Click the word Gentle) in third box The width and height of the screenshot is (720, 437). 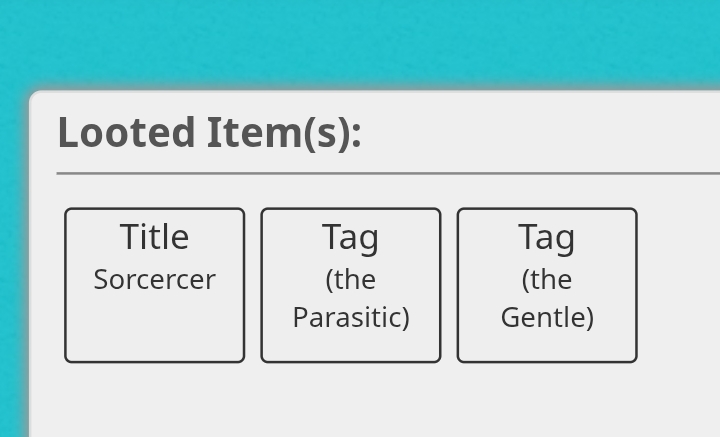point(547,318)
